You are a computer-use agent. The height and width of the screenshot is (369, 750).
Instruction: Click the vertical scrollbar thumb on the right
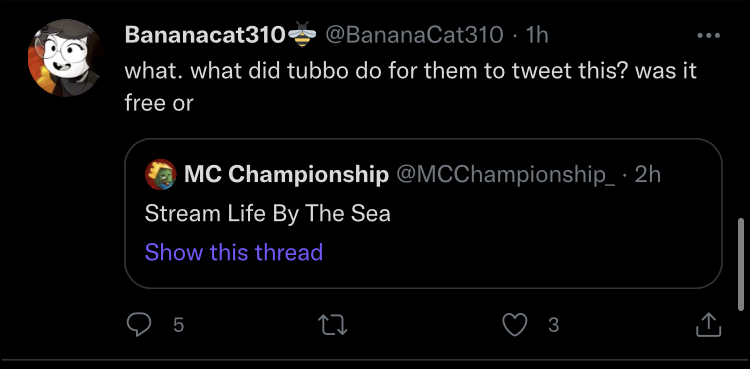[741, 264]
